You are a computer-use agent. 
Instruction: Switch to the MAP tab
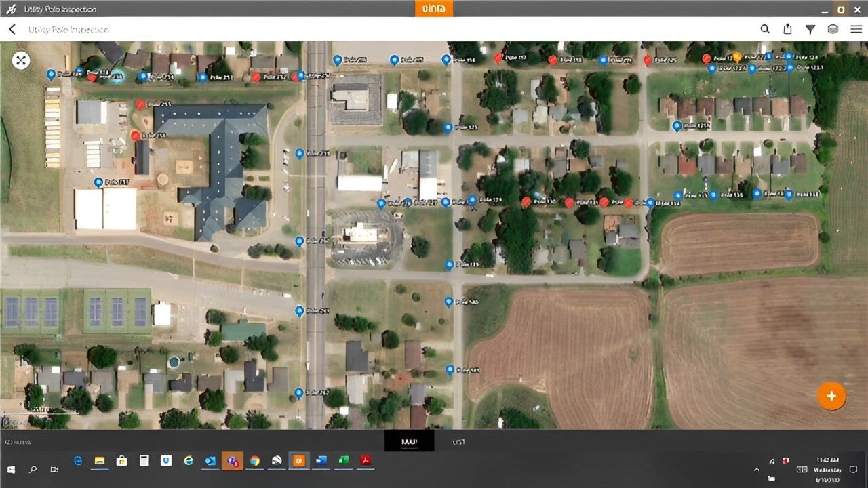[x=409, y=442]
